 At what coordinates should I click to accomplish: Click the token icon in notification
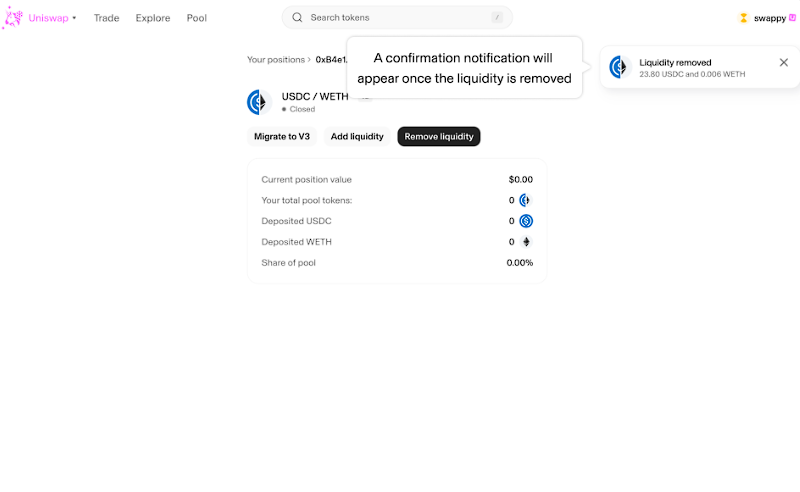tap(620, 67)
